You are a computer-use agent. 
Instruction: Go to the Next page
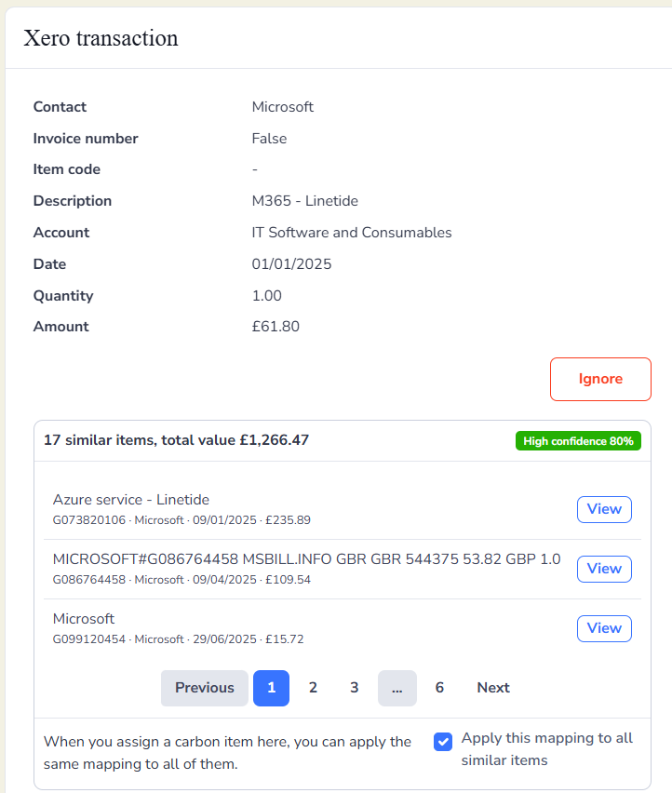(493, 688)
